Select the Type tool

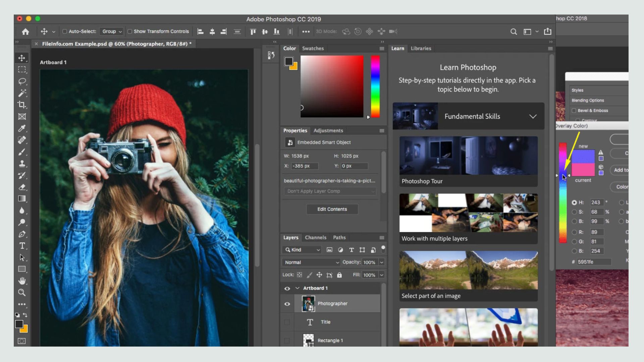pyautogui.click(x=22, y=245)
